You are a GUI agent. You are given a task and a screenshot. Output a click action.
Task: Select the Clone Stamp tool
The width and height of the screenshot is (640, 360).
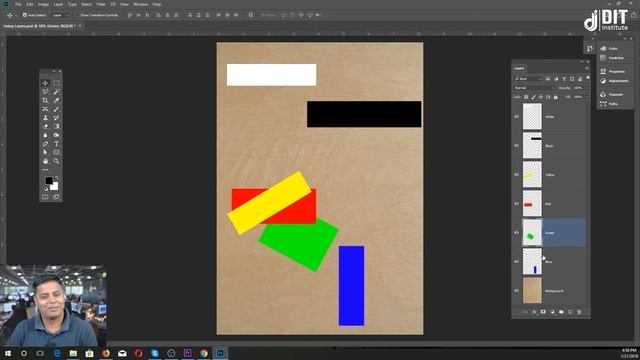pos(45,118)
